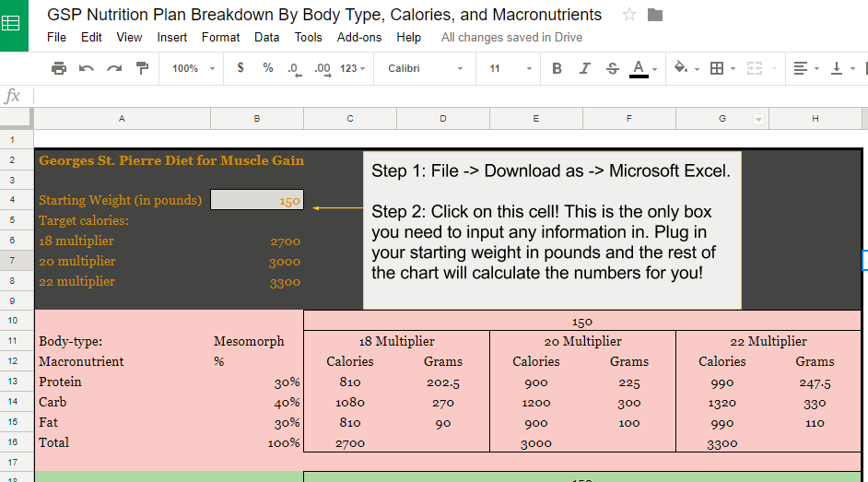Expand borders dropdown arrow
The image size is (868, 482).
click(x=733, y=69)
